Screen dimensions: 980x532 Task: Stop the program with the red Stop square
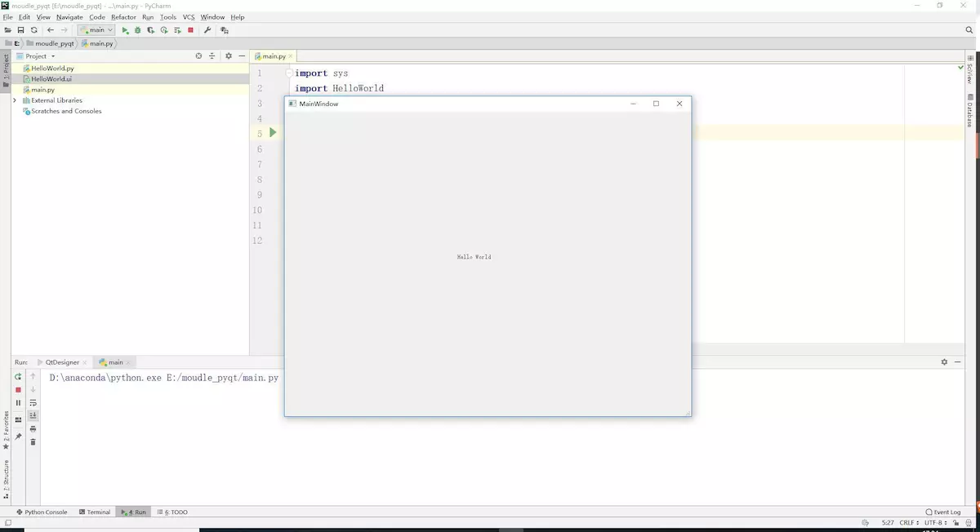pos(190,30)
